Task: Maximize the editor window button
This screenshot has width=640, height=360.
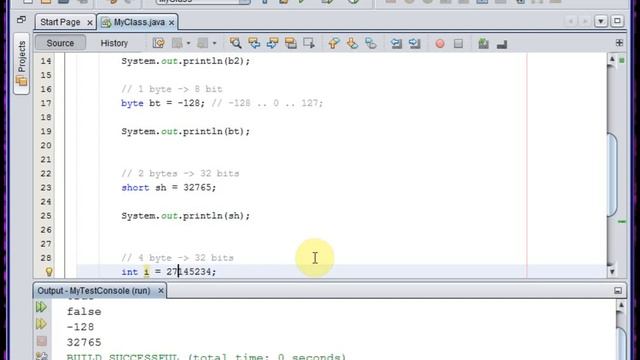Action: point(617,21)
